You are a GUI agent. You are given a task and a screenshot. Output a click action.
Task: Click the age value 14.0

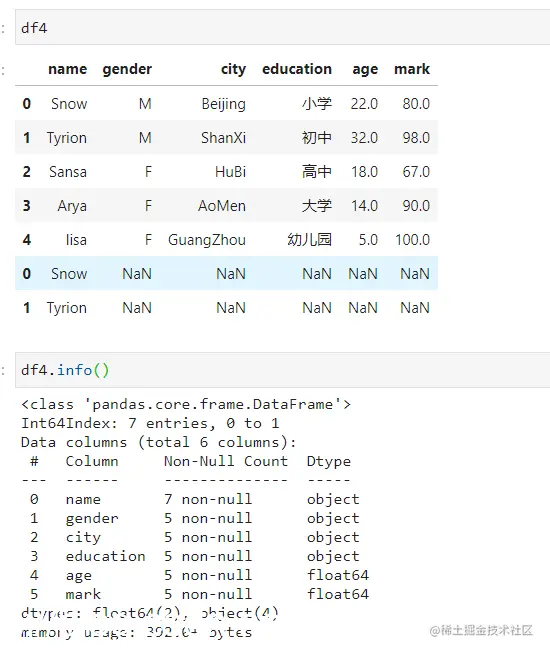tap(364, 206)
